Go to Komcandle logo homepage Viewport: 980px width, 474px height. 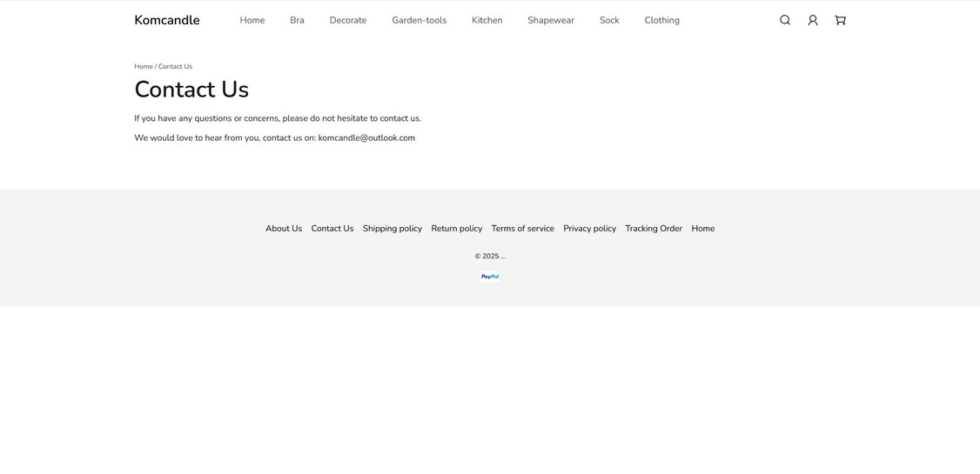tap(167, 20)
